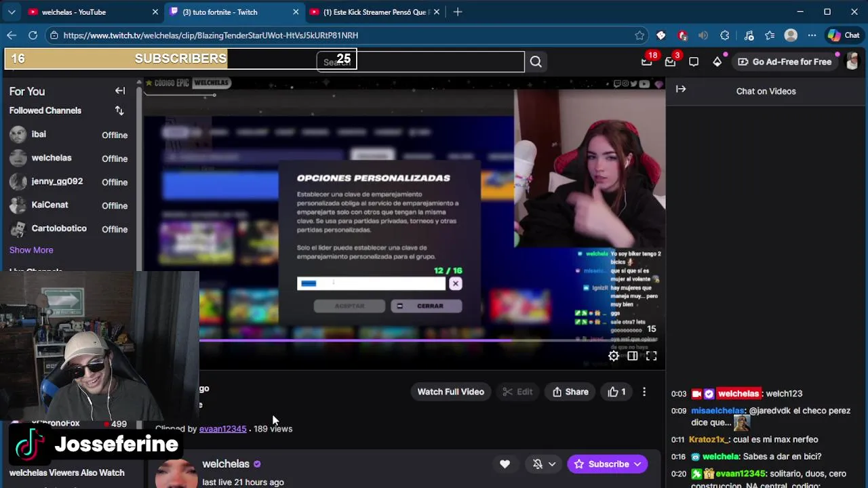868x488 pixels.
Task: Toggle the notification bell for welchelas
Action: pyautogui.click(x=538, y=464)
